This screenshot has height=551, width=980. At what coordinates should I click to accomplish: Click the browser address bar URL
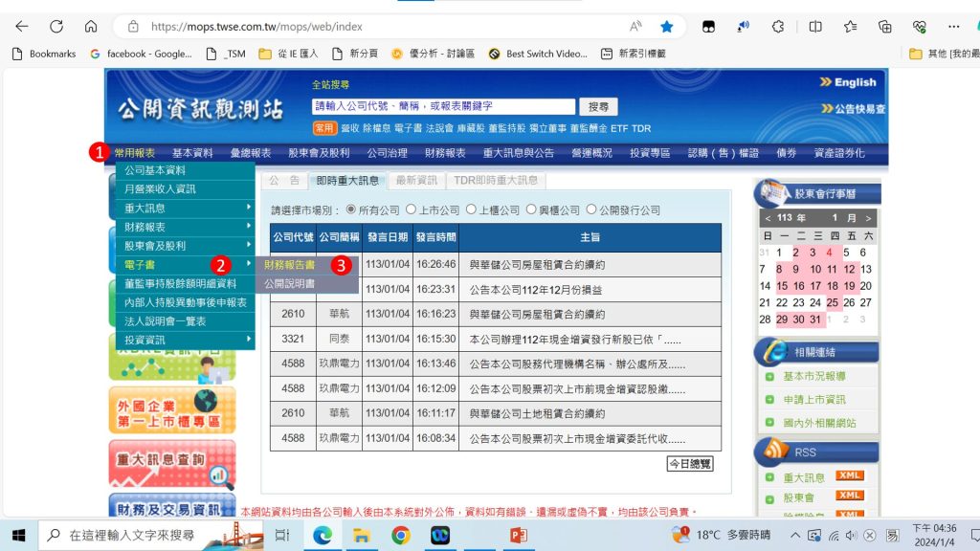(256, 26)
